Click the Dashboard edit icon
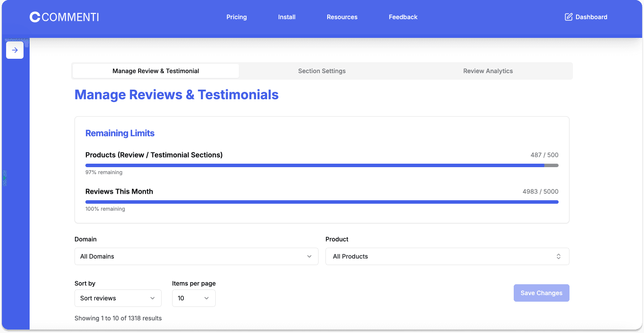 pyautogui.click(x=569, y=17)
